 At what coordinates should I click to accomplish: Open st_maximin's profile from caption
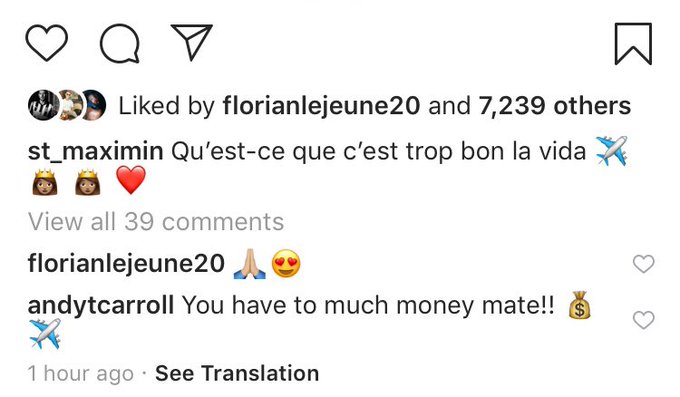pyautogui.click(x=95, y=151)
